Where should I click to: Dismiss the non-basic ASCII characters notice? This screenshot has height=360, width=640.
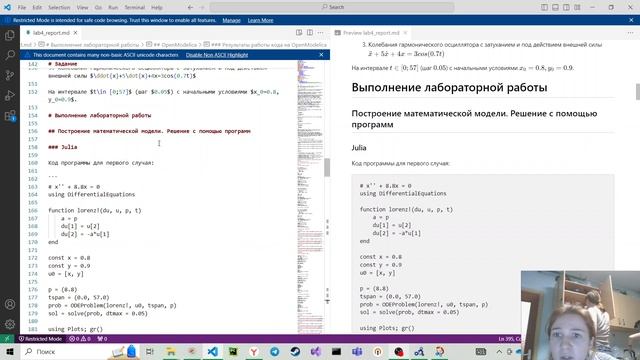(x=321, y=55)
